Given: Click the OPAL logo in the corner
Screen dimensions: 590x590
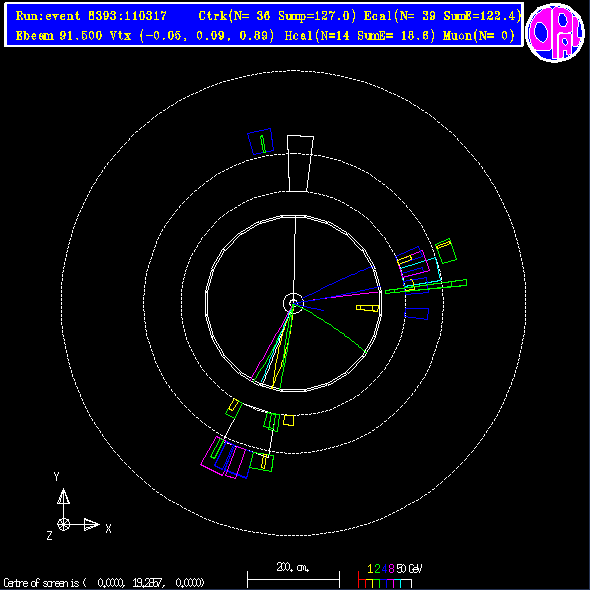Looking at the screenshot, I should 555,32.
